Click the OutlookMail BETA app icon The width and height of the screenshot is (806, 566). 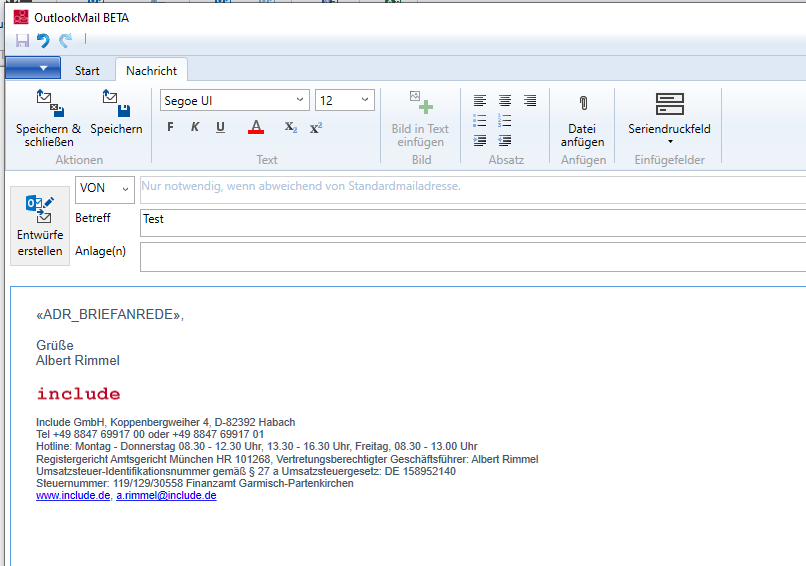(21, 17)
